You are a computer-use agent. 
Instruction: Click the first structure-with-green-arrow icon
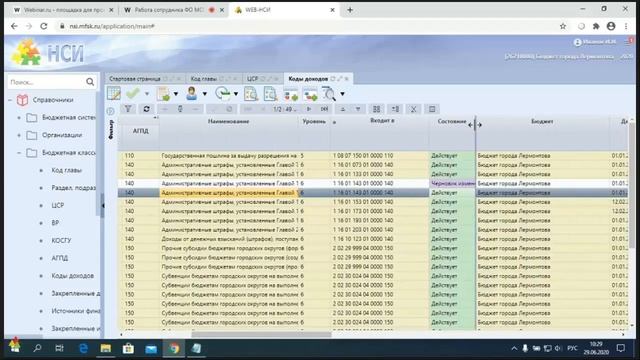291,94
